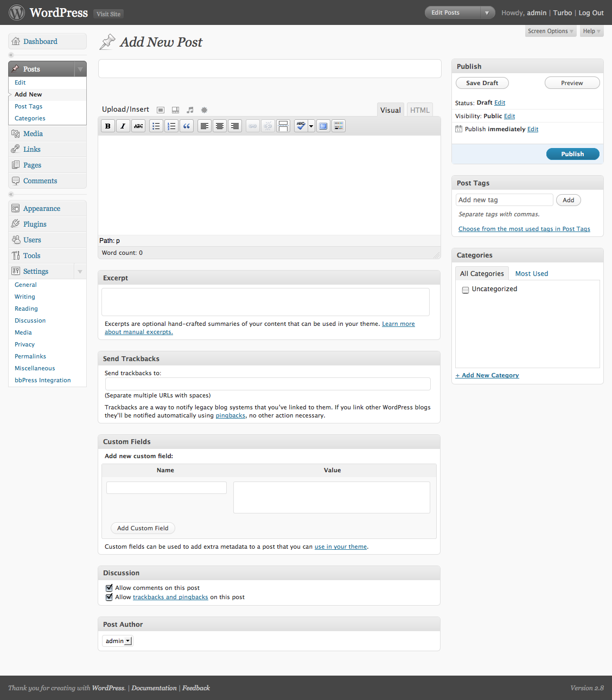612x700 pixels.
Task: Click the blue Publish button
Action: pyautogui.click(x=572, y=154)
